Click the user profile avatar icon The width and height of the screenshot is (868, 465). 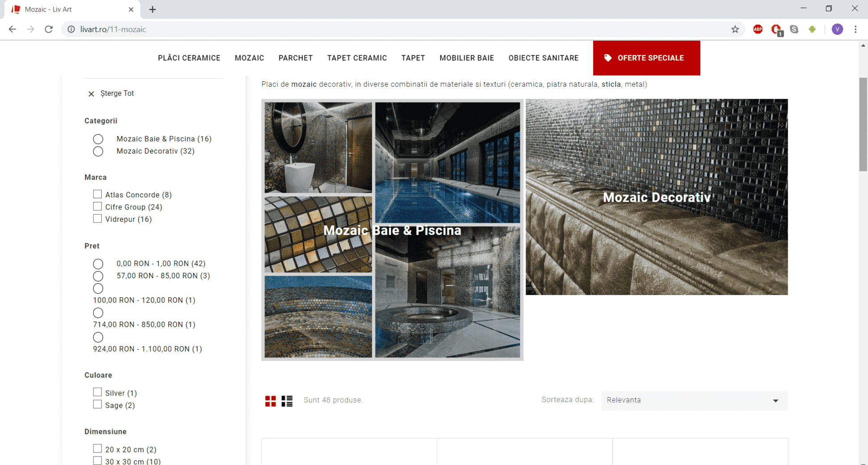click(x=837, y=30)
